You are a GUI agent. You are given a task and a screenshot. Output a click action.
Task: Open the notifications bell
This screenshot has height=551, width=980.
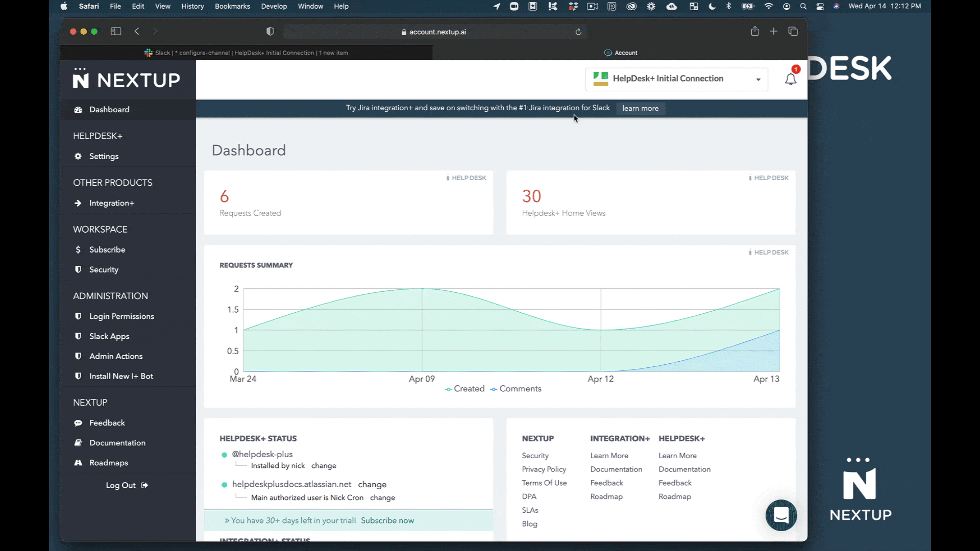click(791, 79)
